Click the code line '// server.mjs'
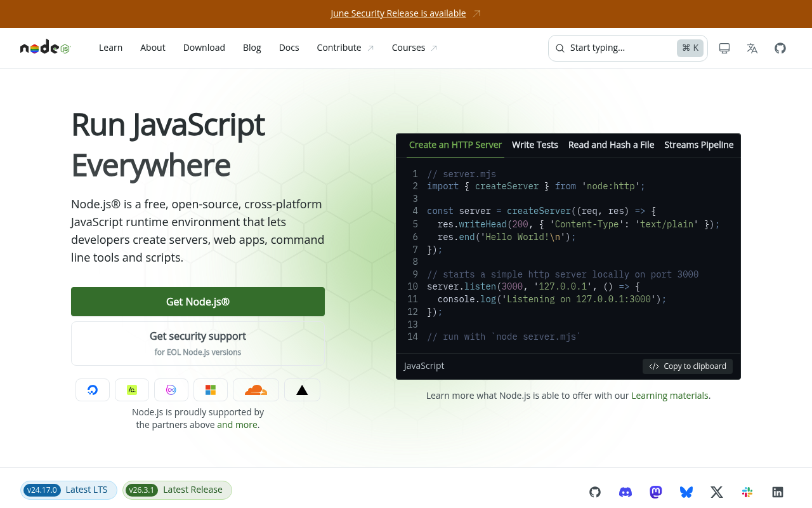Viewport: 812px width, 508px height. [x=462, y=174]
